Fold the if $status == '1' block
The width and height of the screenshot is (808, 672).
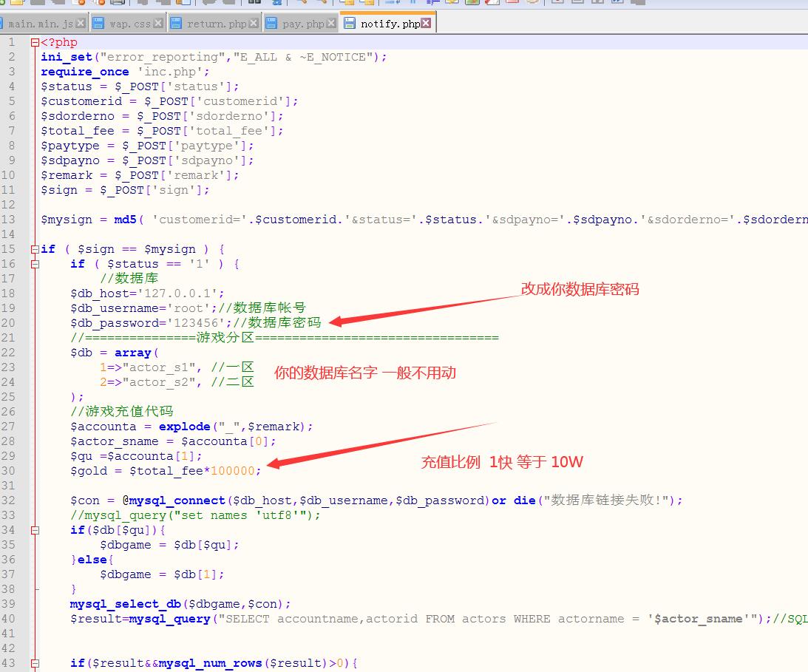tap(35, 264)
